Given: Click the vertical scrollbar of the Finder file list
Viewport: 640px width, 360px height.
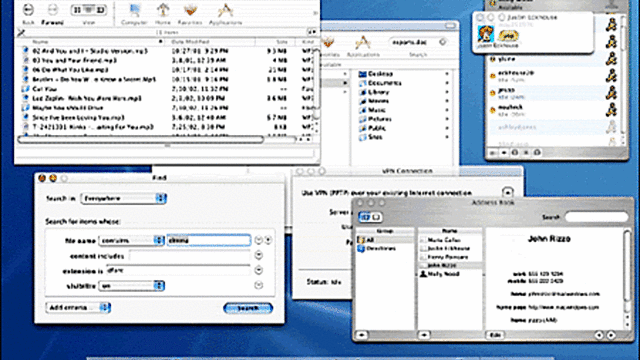Looking at the screenshot, I should [316, 82].
